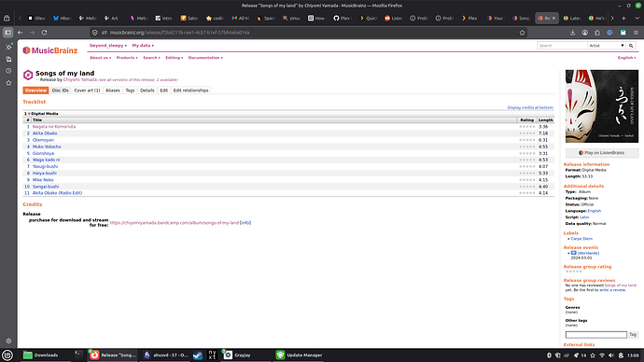The image size is (644, 362).
Task: Open terminal icon in taskbar
Action: point(78,355)
